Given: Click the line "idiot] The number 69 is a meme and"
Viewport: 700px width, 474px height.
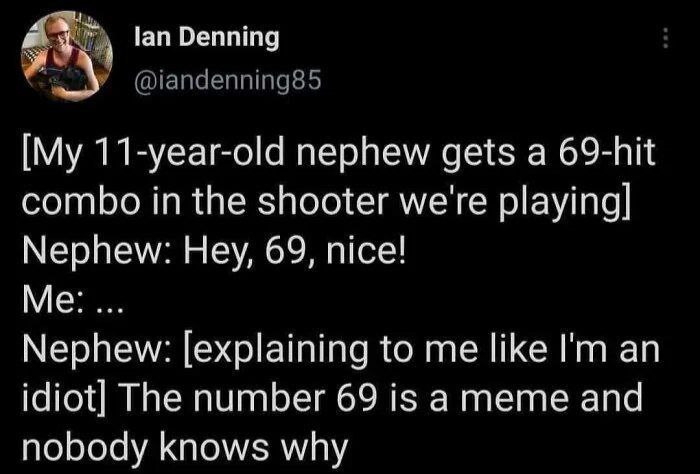Looking at the screenshot, I should pyautogui.click(x=332, y=399).
